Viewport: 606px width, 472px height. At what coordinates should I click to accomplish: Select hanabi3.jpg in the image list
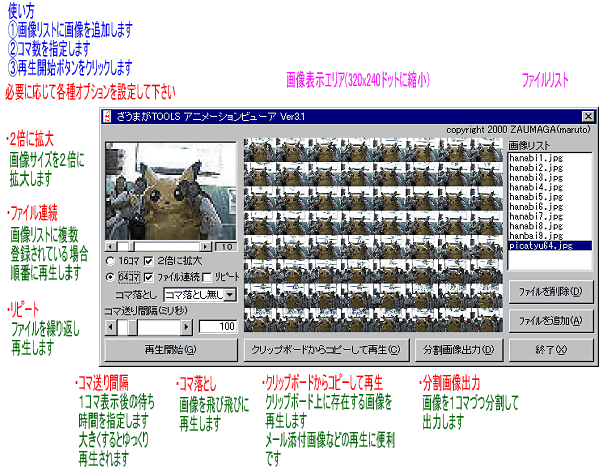[x=550, y=177]
